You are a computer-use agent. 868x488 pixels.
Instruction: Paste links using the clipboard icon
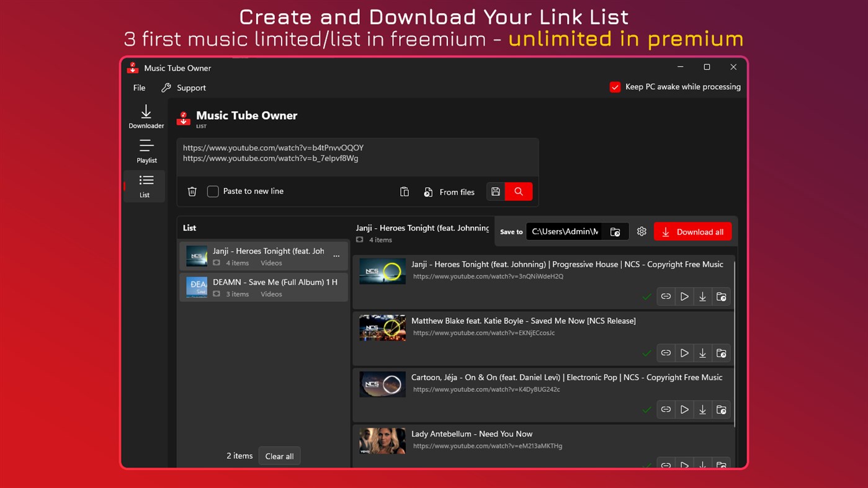tap(404, 192)
